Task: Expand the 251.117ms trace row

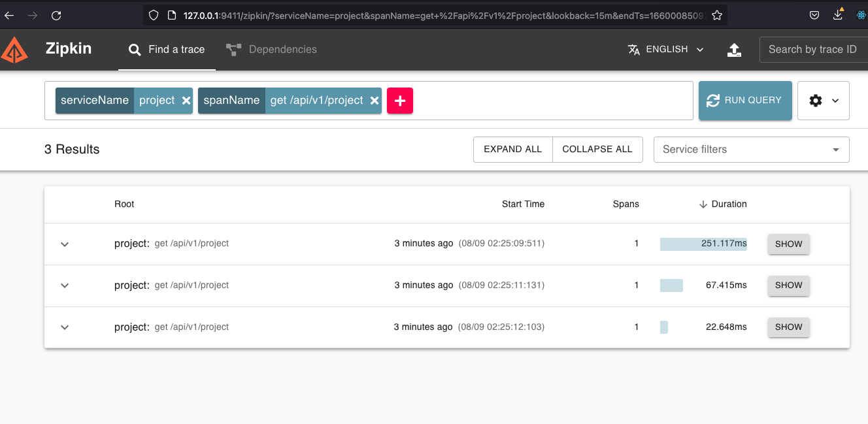Action: pyautogui.click(x=65, y=244)
